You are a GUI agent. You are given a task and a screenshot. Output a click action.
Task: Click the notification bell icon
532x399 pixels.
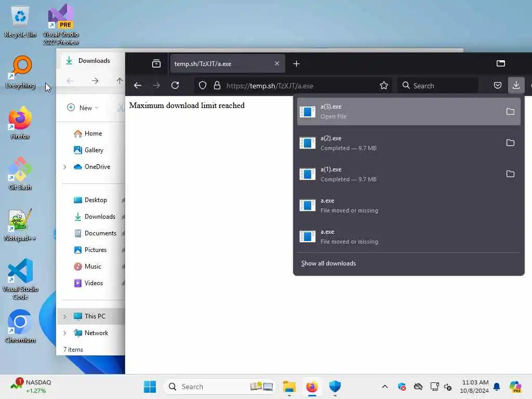497,387
